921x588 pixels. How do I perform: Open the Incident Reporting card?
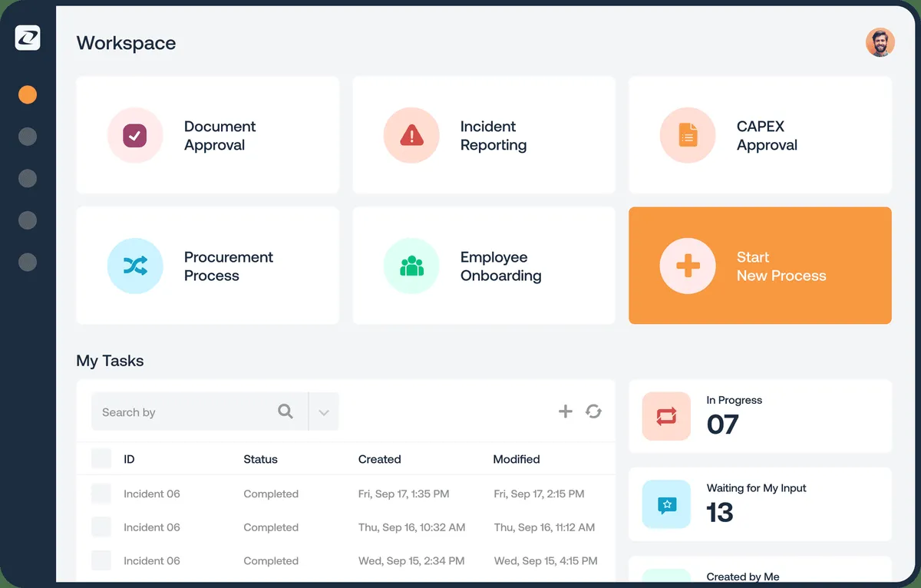[x=484, y=135]
